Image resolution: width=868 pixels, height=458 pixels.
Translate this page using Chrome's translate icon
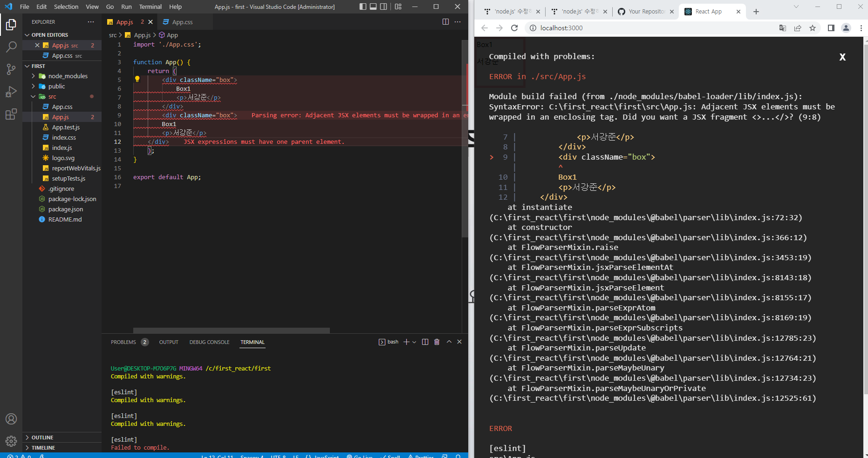pyautogui.click(x=783, y=28)
